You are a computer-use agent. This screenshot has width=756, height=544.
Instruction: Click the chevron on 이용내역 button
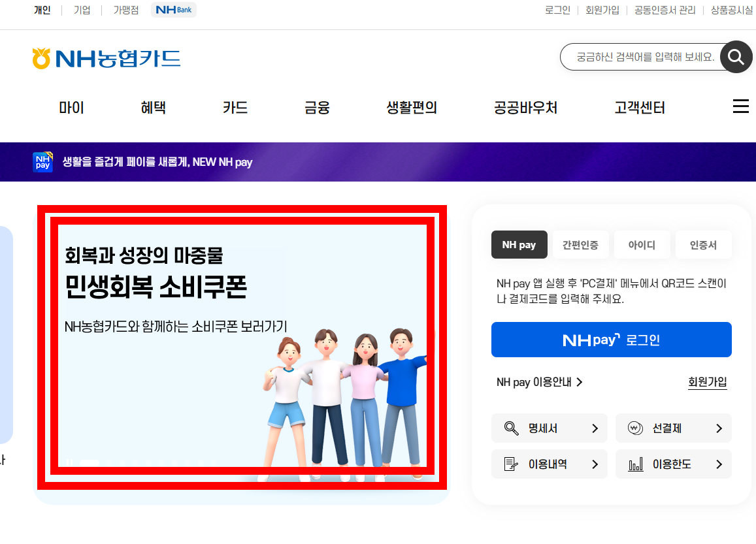595,464
